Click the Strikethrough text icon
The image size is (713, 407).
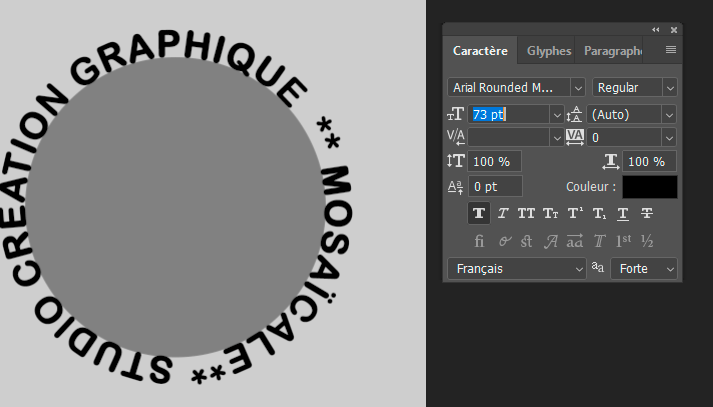click(647, 213)
